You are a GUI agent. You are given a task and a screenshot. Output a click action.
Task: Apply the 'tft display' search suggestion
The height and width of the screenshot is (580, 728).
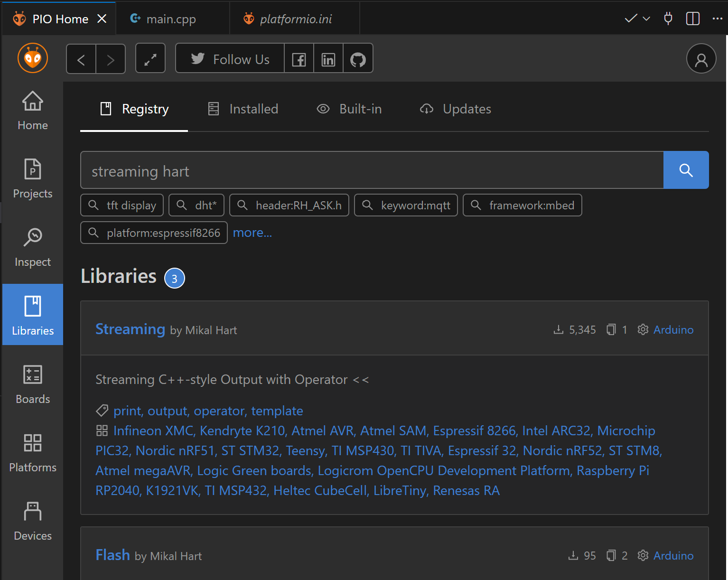[x=122, y=205]
